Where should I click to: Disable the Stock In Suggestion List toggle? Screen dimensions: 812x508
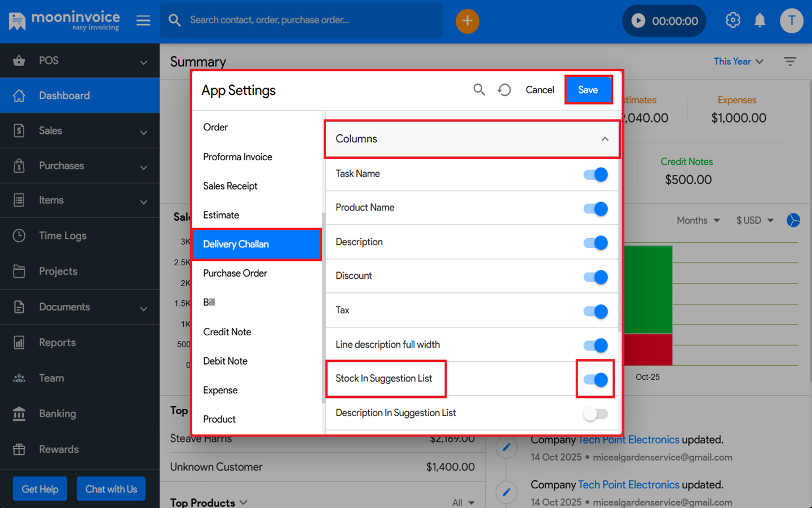click(x=595, y=379)
